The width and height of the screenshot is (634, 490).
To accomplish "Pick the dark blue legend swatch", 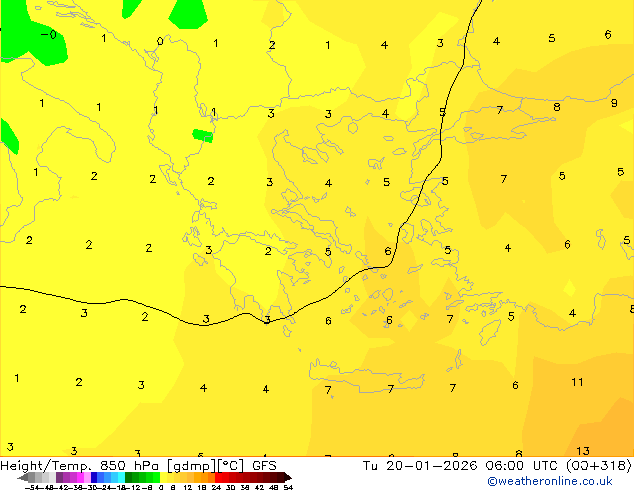I will pos(94,477).
